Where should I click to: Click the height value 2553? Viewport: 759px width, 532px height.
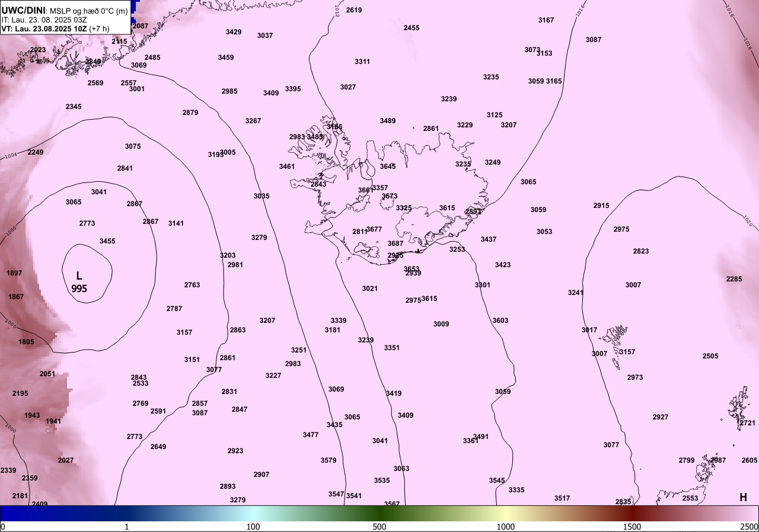[x=690, y=498]
